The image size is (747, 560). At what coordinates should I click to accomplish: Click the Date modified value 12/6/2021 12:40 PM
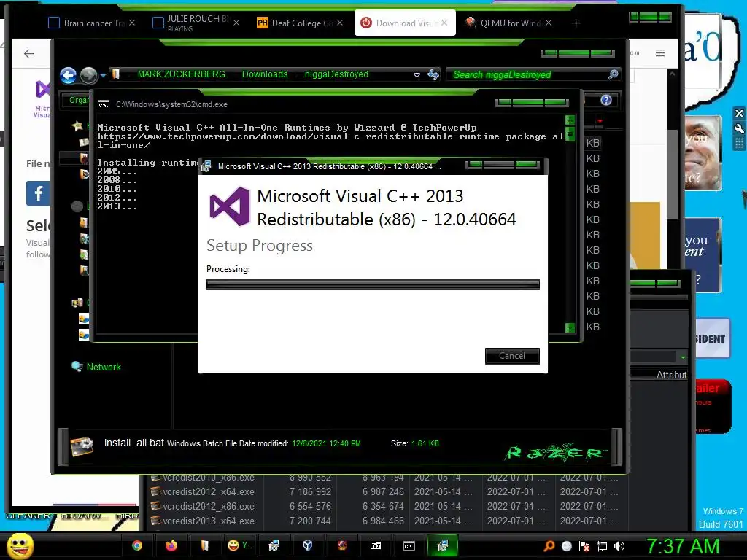tap(326, 443)
